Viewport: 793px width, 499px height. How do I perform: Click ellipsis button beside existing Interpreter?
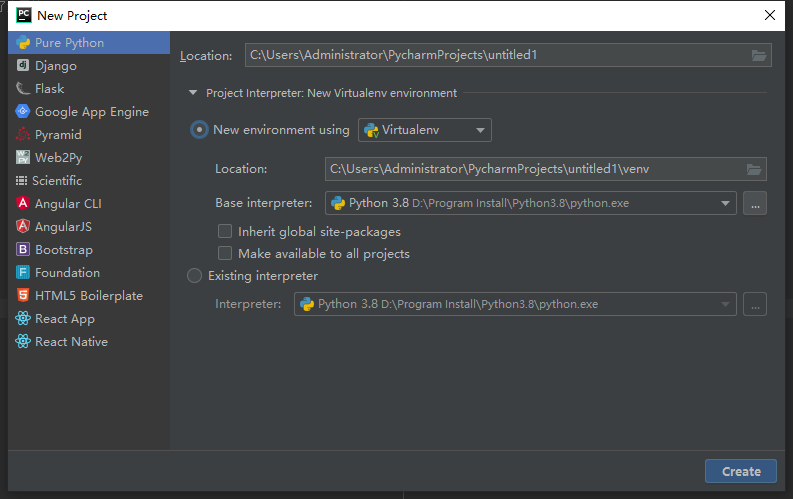pos(755,304)
